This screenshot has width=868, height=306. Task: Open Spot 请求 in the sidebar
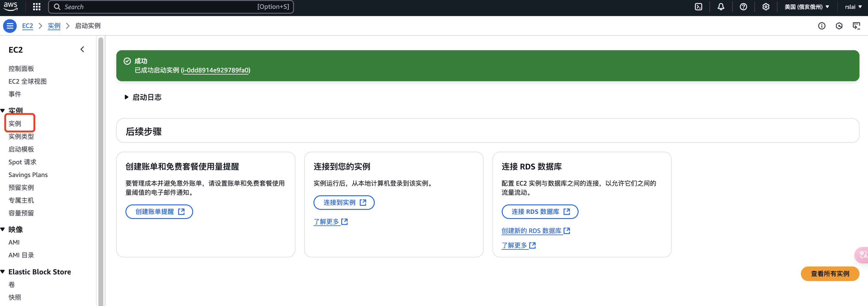click(22, 162)
